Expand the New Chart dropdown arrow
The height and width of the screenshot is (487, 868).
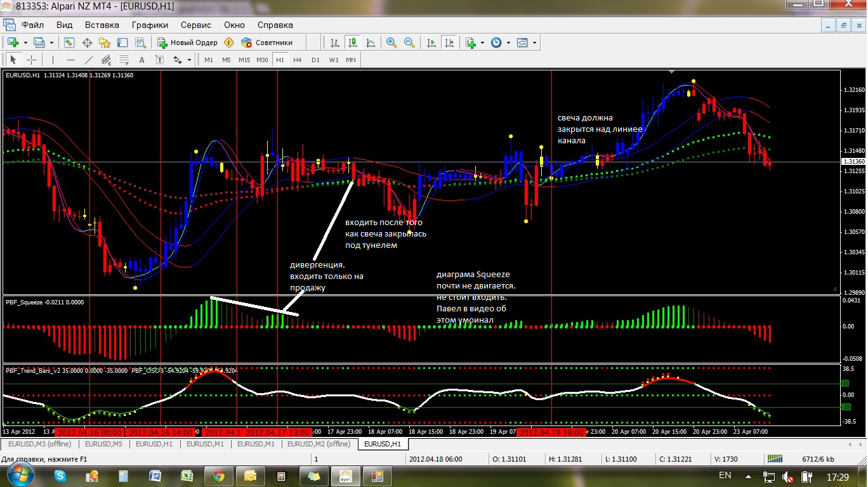tap(25, 42)
